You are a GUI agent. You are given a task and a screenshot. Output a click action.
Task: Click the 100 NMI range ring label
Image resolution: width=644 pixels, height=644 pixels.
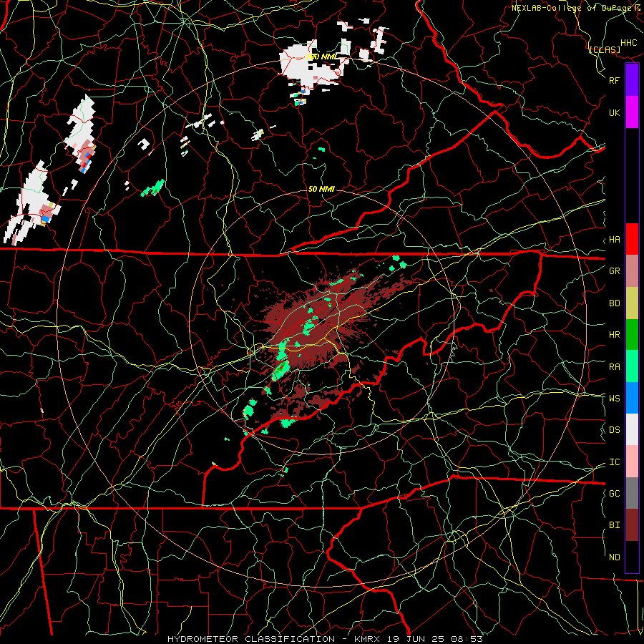pos(321,57)
